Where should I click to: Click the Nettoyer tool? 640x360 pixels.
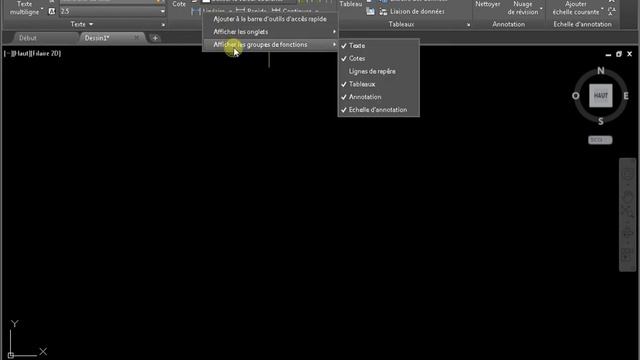[488, 4]
